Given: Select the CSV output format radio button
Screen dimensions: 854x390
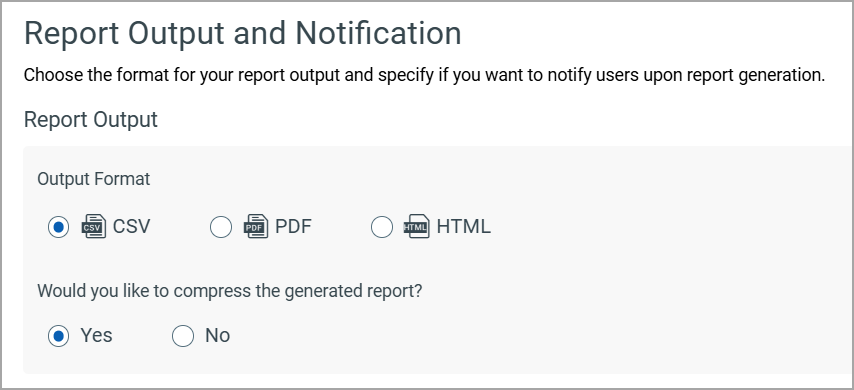Looking at the screenshot, I should [x=58, y=227].
